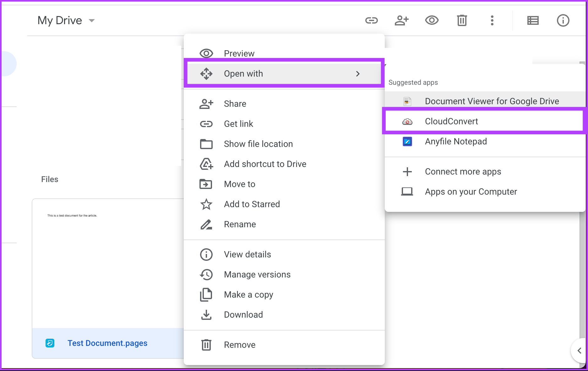Open Test Document.pages file link

107,343
